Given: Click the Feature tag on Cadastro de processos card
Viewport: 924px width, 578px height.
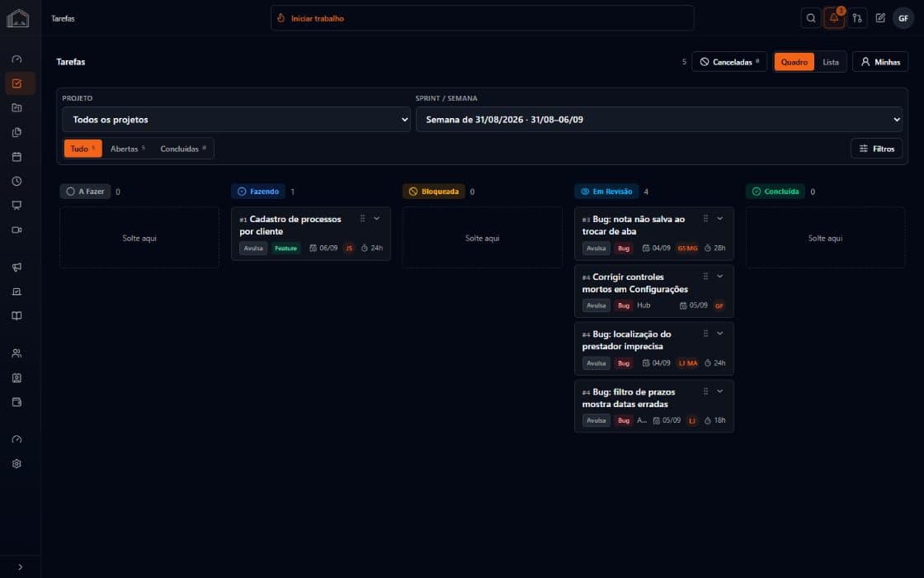Looking at the screenshot, I should 285,249.
